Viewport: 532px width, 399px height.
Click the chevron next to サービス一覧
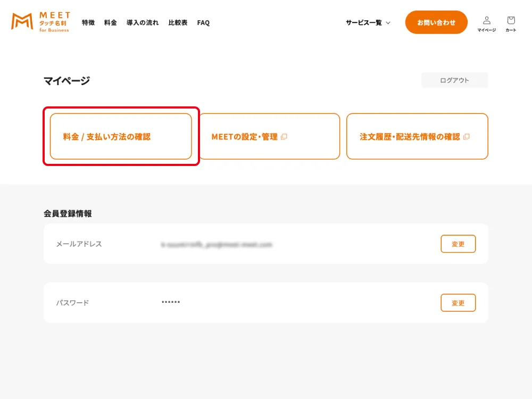(x=388, y=23)
